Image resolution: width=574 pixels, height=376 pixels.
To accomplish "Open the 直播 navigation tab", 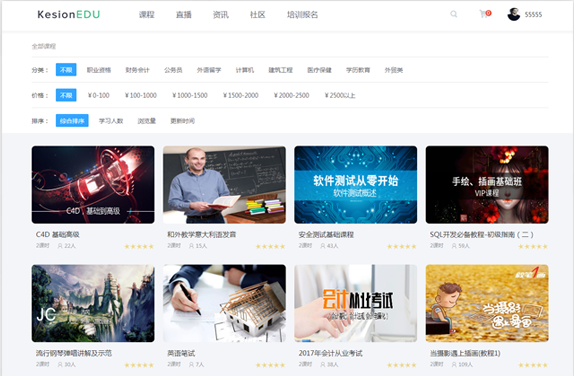I will coord(184,15).
